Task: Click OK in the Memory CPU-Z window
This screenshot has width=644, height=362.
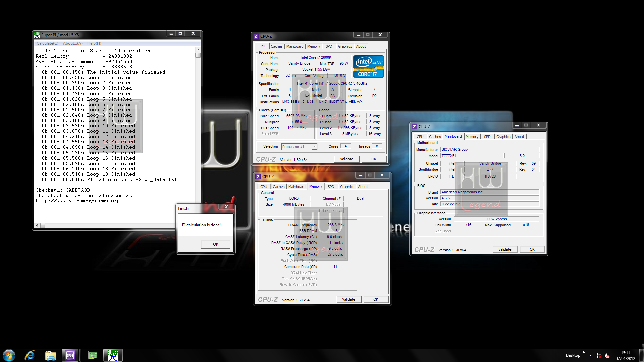Action: (376, 299)
